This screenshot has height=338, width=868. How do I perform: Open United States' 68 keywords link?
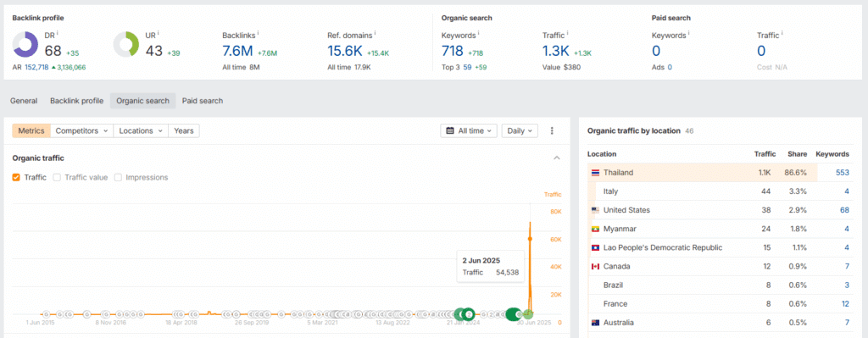click(x=844, y=210)
